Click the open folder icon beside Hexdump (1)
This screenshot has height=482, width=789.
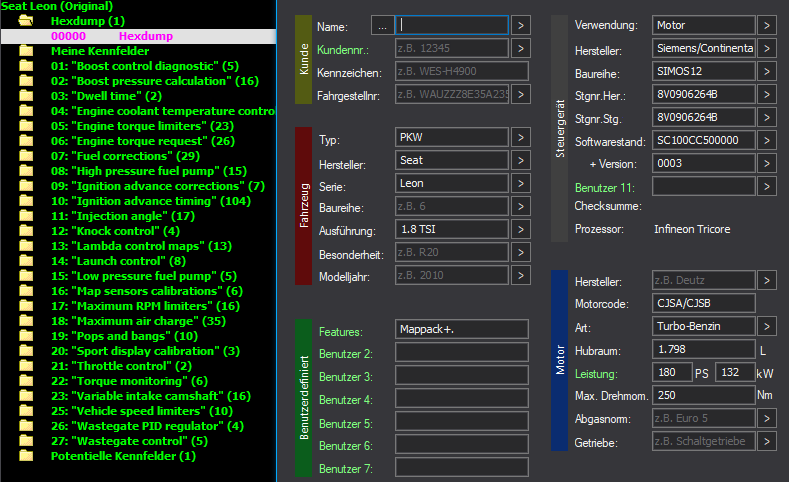[x=26, y=21]
